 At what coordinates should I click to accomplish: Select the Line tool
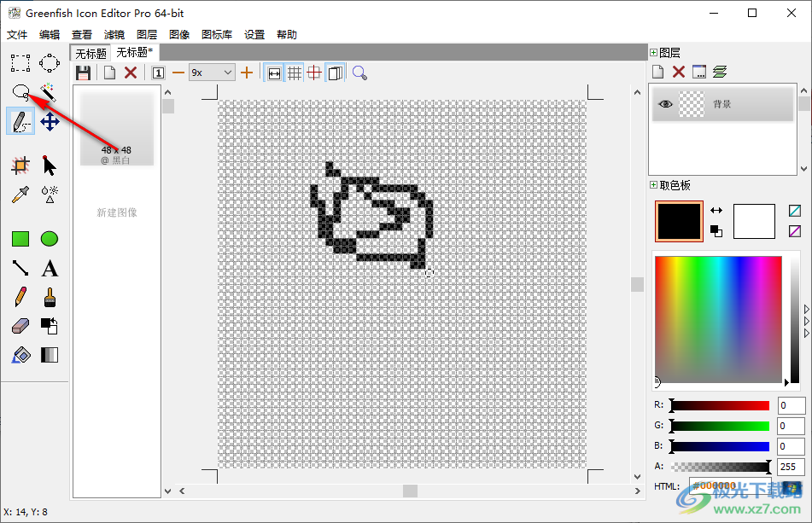[x=20, y=268]
